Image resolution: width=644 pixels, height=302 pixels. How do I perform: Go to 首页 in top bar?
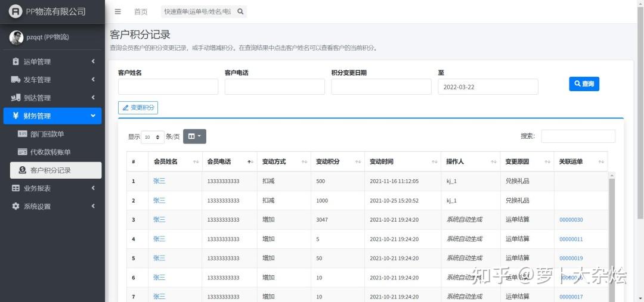(x=141, y=12)
